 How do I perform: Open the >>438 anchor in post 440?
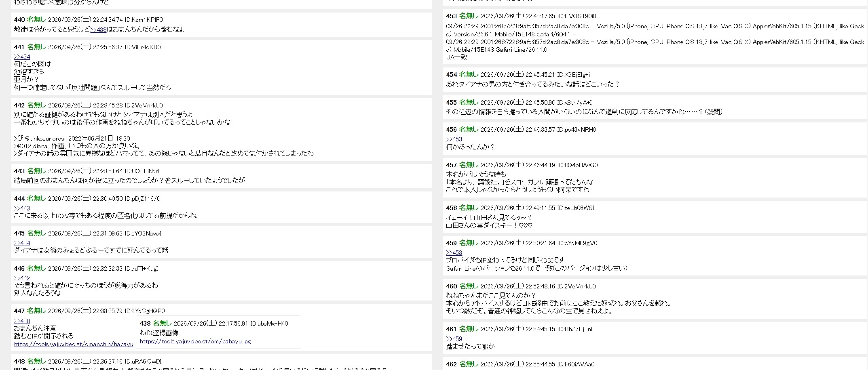(98, 29)
